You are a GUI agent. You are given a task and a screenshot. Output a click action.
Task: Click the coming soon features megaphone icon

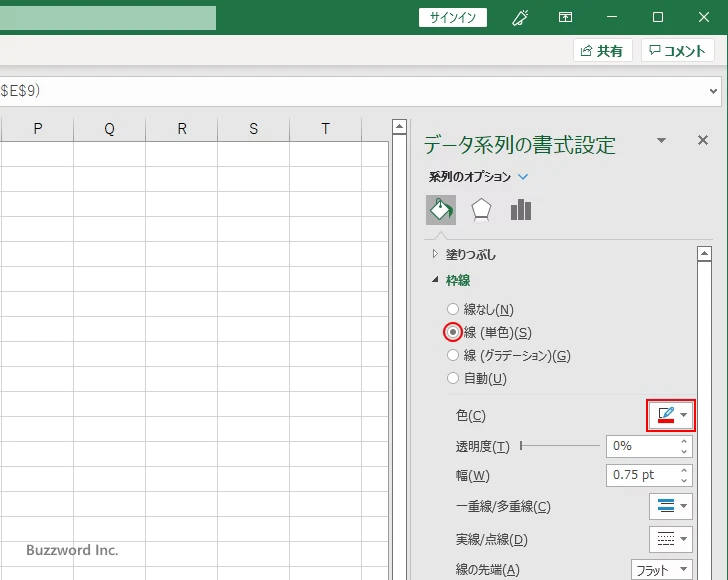[x=520, y=18]
